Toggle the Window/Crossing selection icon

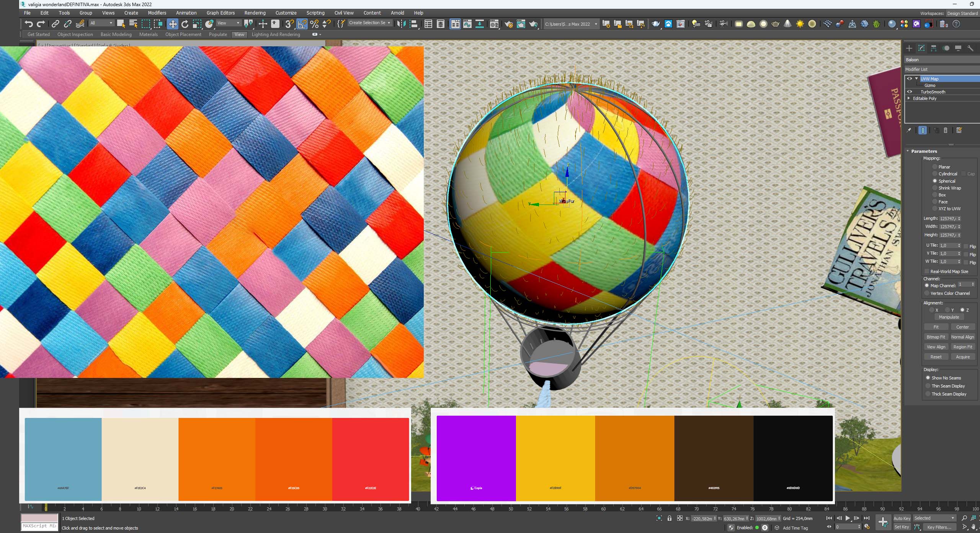point(158,24)
